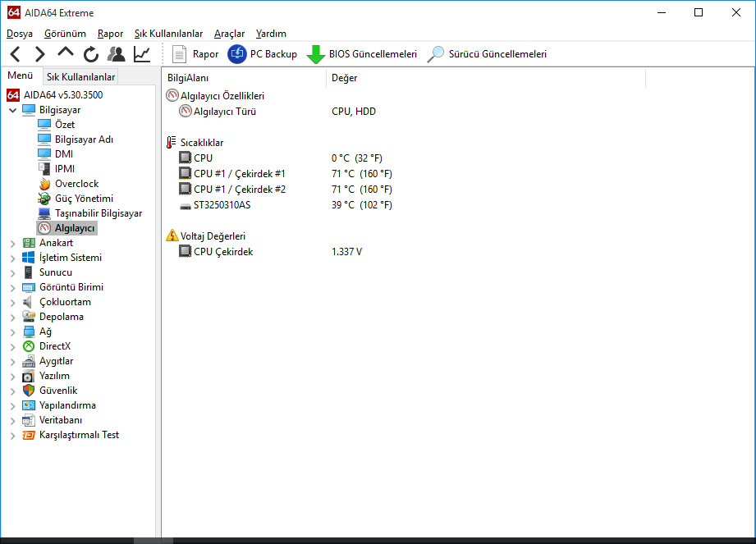Click the 39 °C (102 °F) value
The width and height of the screenshot is (756, 544).
tap(362, 205)
